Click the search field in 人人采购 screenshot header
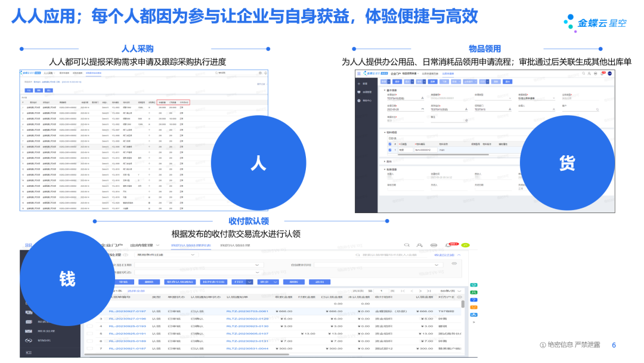The image size is (644, 363). click(x=236, y=73)
